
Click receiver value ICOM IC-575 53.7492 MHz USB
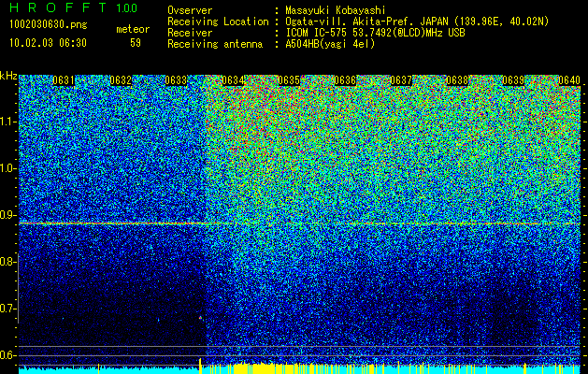375,33
